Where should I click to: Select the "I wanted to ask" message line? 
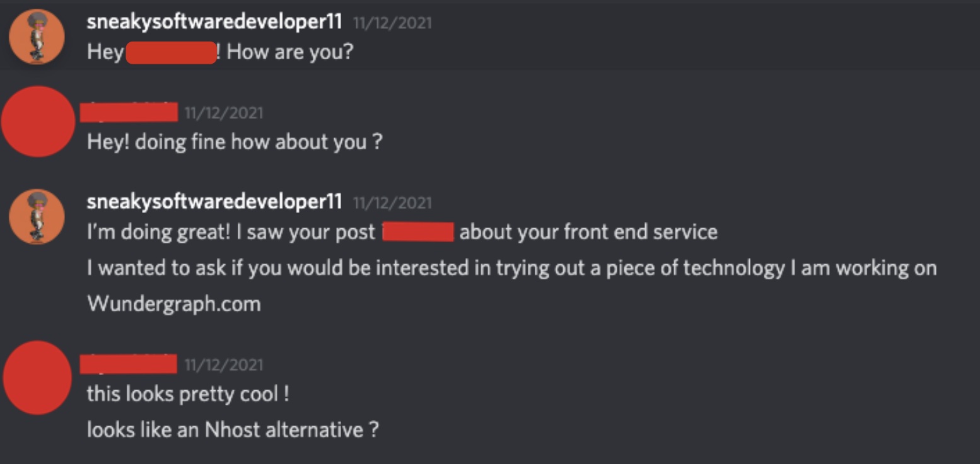point(511,268)
